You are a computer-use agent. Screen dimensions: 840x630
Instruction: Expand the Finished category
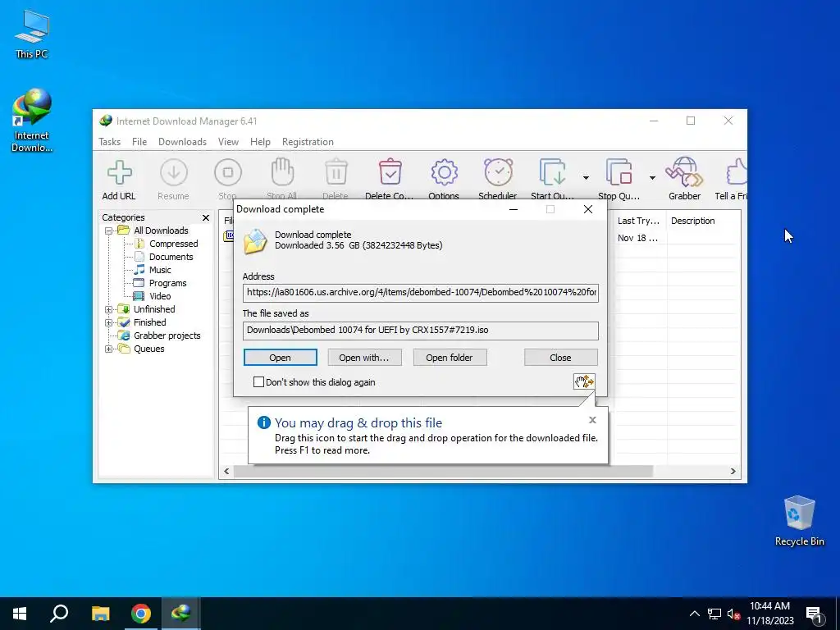coord(109,322)
